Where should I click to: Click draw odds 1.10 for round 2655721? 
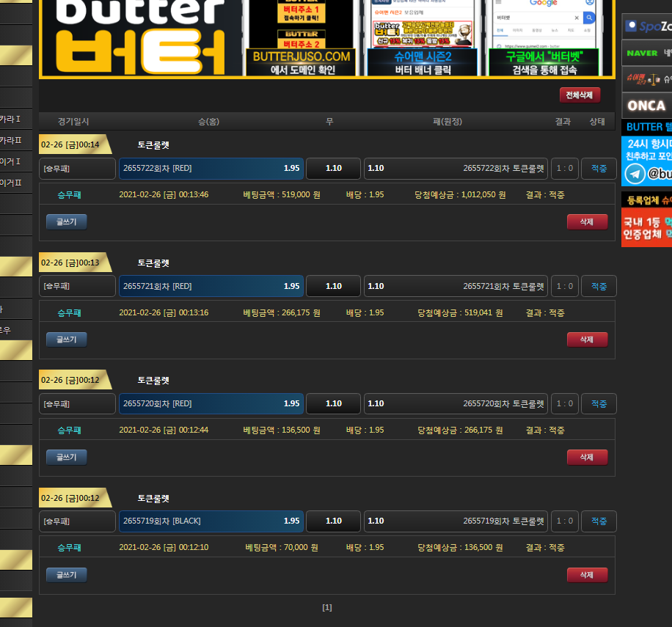click(333, 286)
